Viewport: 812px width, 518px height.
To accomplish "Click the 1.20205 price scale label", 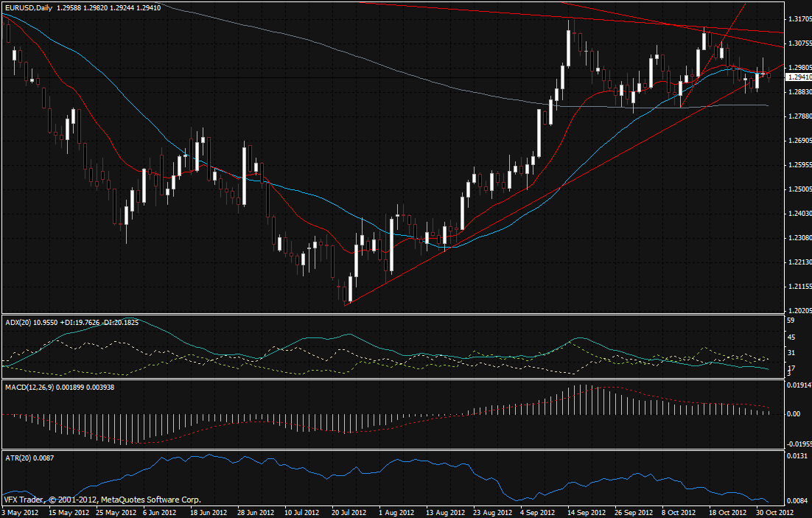I will coord(799,310).
